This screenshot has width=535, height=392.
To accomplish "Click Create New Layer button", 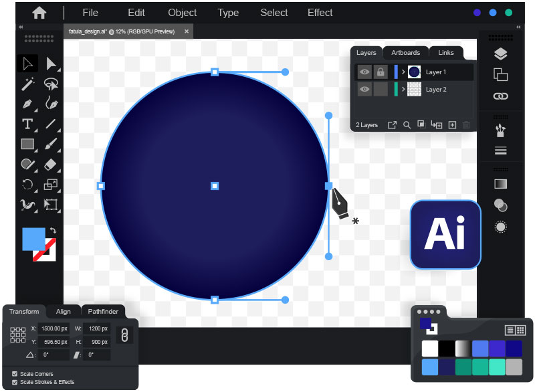I will tap(452, 125).
